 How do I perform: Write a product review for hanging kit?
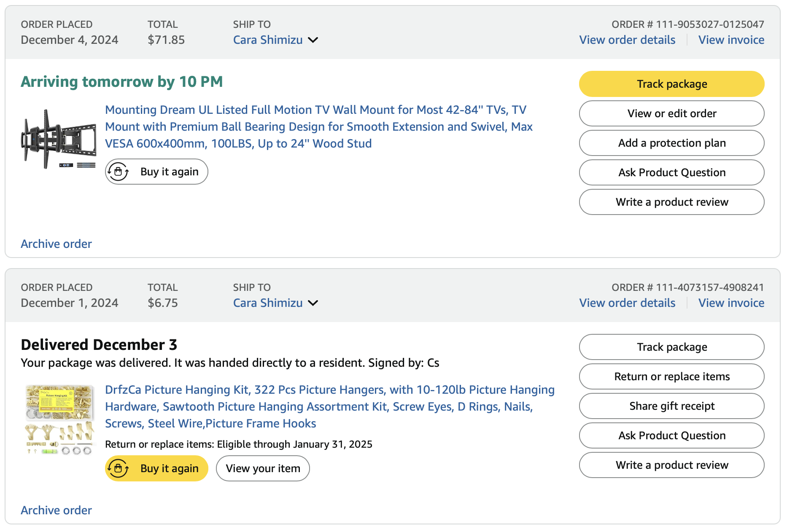pyautogui.click(x=671, y=465)
